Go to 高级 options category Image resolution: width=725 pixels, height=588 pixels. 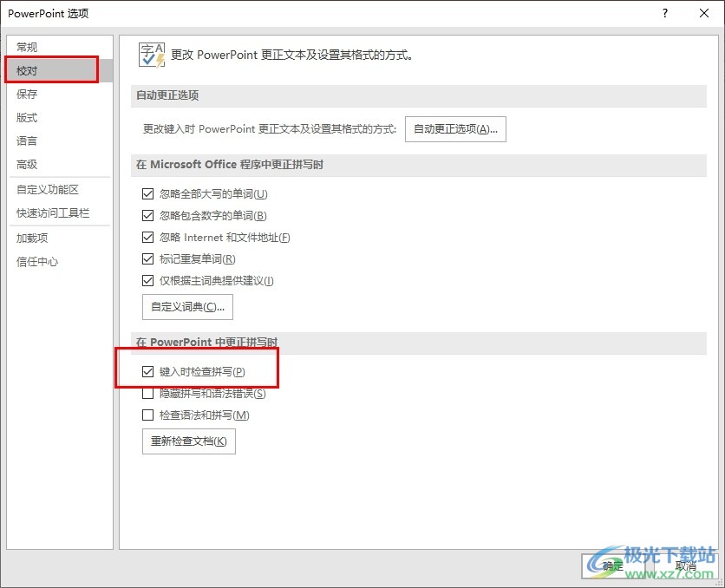click(x=28, y=164)
